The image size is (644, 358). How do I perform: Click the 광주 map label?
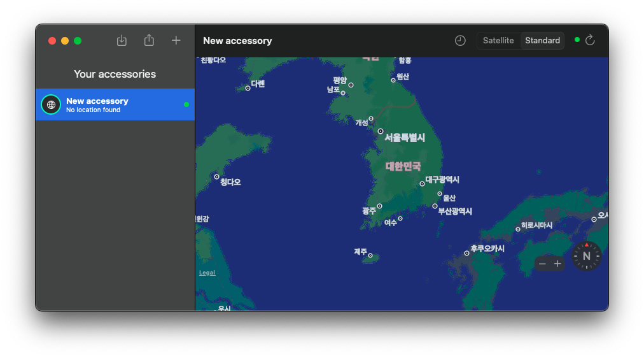[x=369, y=211]
